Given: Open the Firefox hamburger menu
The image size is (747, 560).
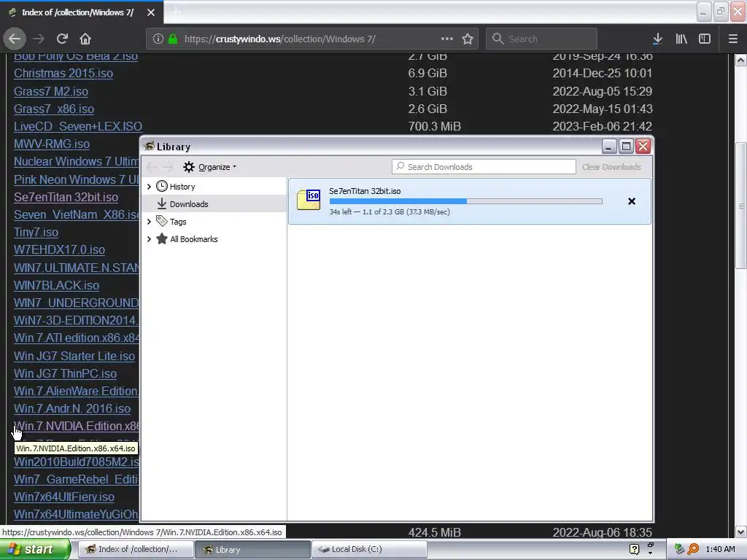Looking at the screenshot, I should pyautogui.click(x=733, y=39).
